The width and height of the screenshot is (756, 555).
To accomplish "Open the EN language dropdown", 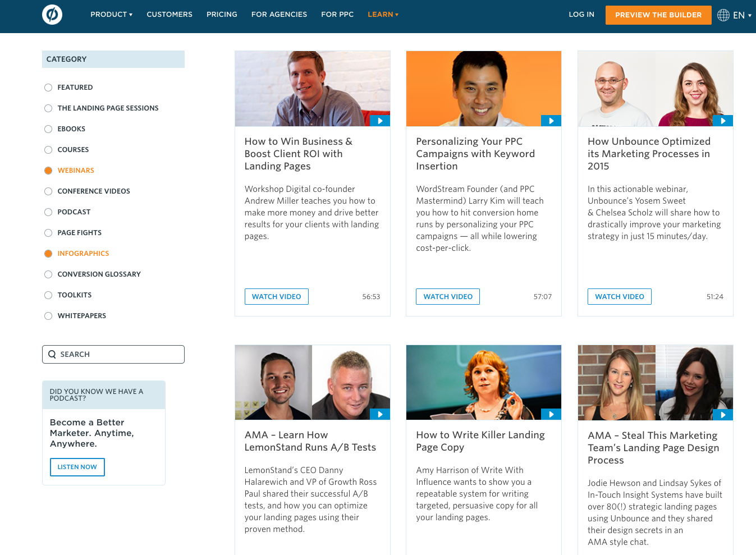I will click(x=742, y=15).
